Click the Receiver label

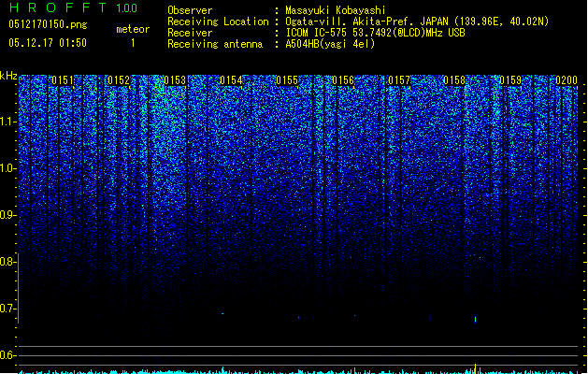pyautogui.click(x=190, y=33)
